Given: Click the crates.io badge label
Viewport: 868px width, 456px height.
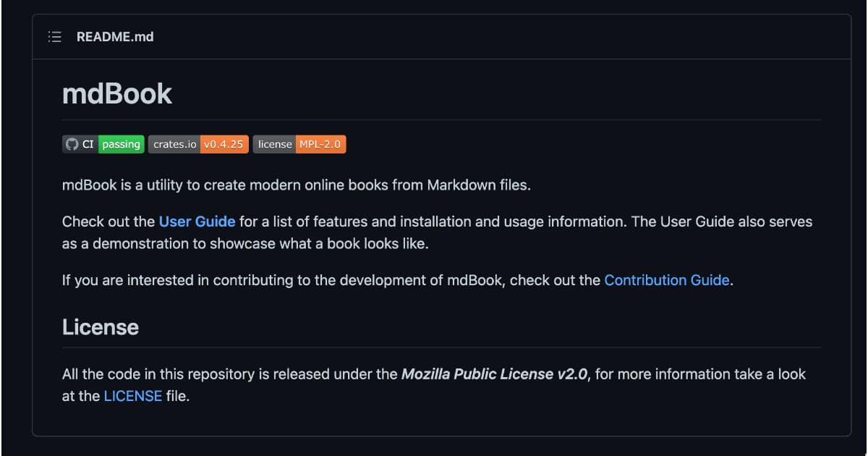Looking at the screenshot, I should tap(174, 145).
